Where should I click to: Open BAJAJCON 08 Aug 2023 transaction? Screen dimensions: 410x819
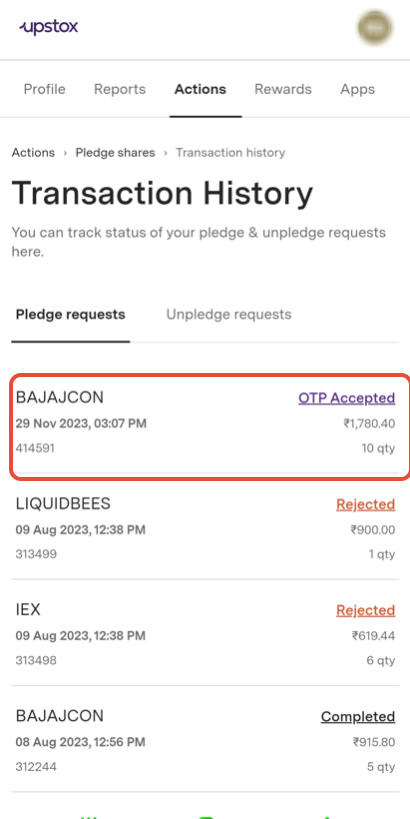(205, 741)
